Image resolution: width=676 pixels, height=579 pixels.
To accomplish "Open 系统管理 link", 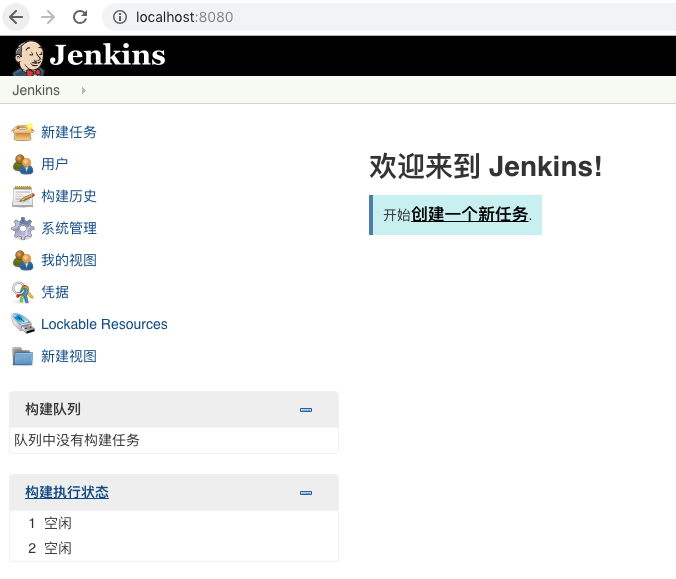I will tap(69, 228).
